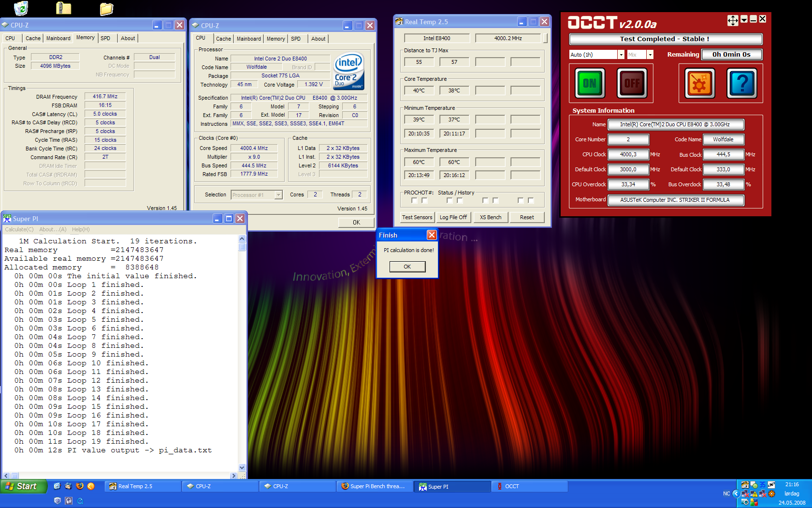
Task: Open OCCT help via the blue question mark icon
Action: click(742, 83)
